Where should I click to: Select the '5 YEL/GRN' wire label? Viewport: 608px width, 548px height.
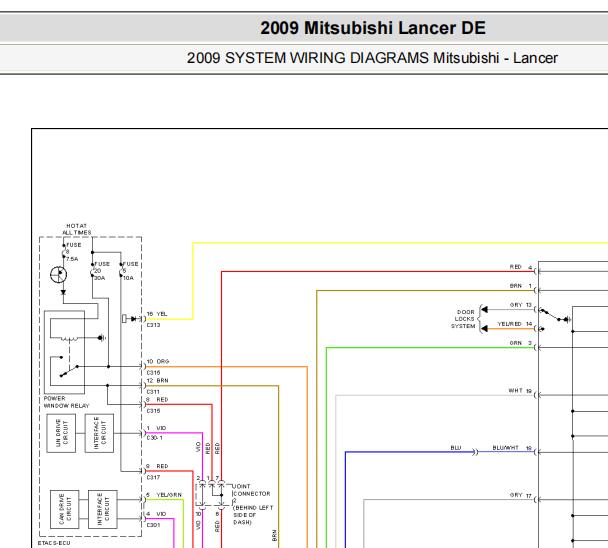[164, 495]
